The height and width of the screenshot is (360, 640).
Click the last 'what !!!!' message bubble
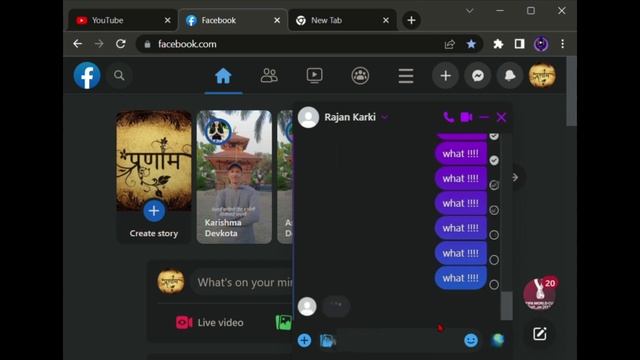[460, 278]
